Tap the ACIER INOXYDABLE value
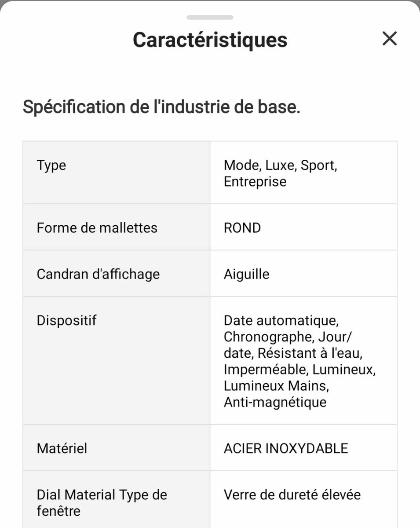The height and width of the screenshot is (528, 420). [x=286, y=448]
